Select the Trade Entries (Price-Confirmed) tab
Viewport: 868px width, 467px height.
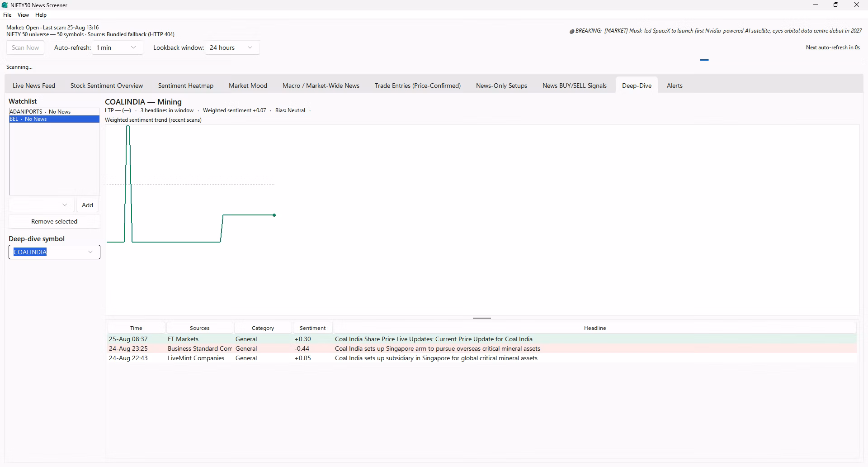click(x=418, y=86)
